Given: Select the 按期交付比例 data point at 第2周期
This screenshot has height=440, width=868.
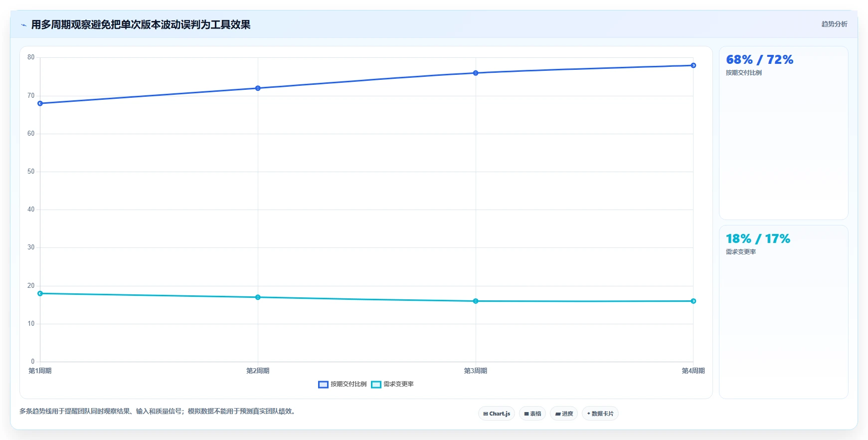Looking at the screenshot, I should tap(258, 88).
